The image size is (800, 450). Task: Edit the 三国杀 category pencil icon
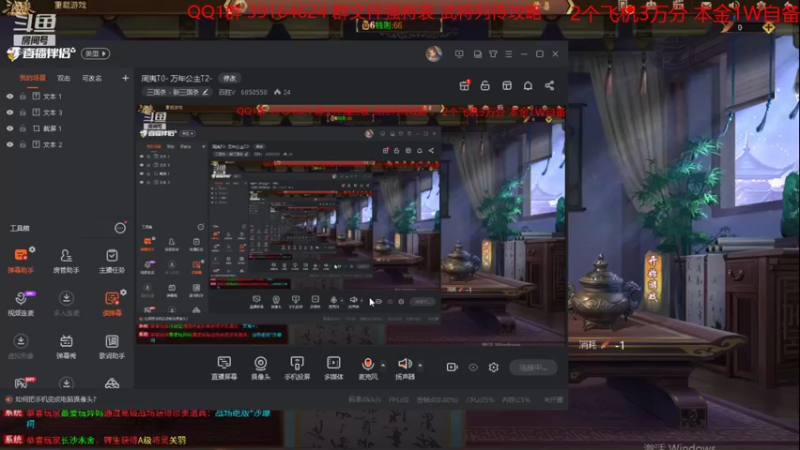click(206, 92)
